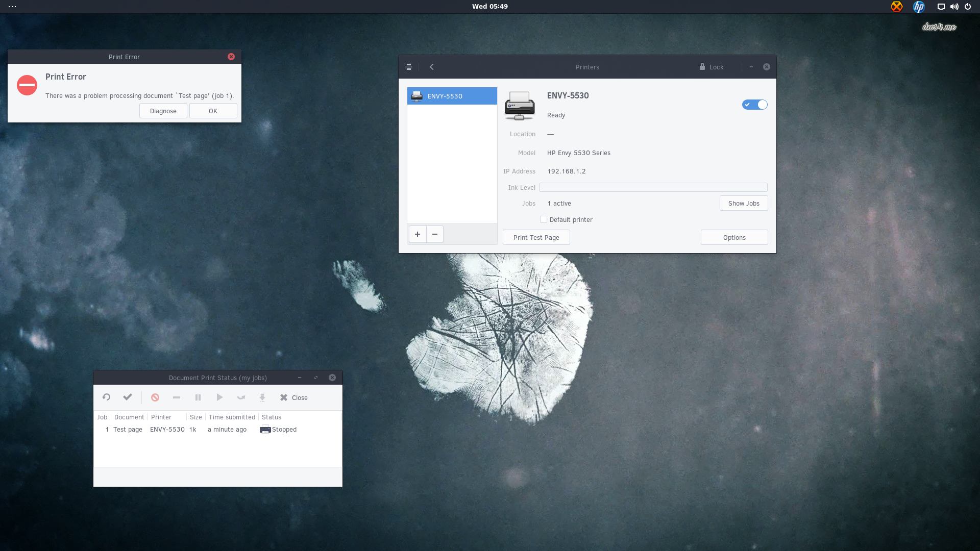Screen dimensions: 980x551
Task: Click the pause (hold job) icon
Action: pyautogui.click(x=198, y=397)
